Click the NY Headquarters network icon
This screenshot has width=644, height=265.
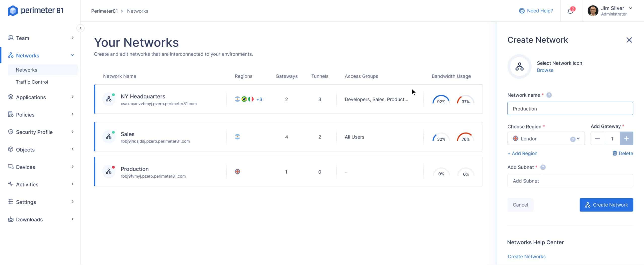click(109, 99)
